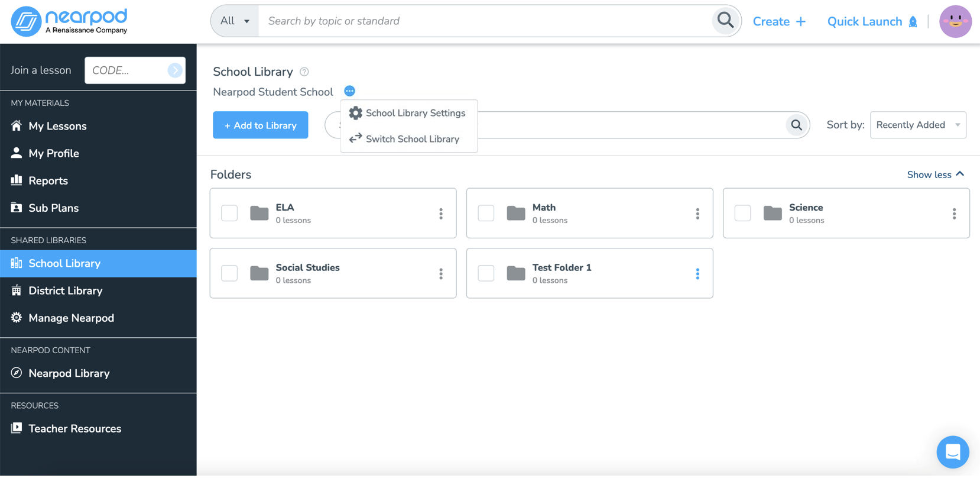Open the Recently Added sort dropdown
Viewport: 980px width, 478px height.
point(918,125)
